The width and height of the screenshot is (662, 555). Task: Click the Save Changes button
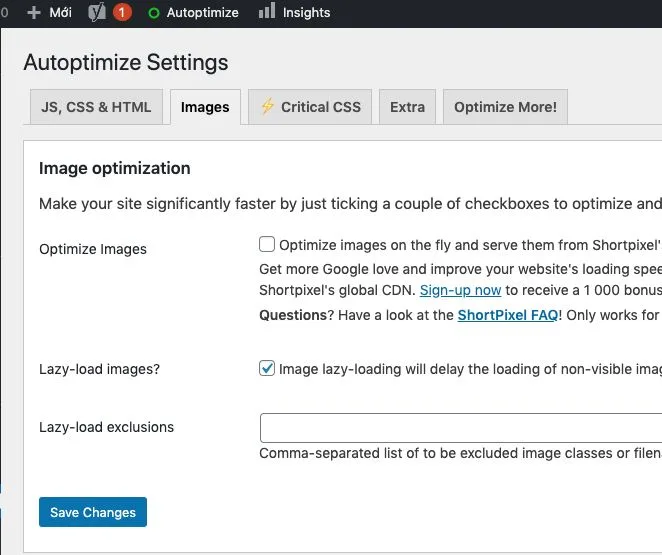click(x=93, y=512)
